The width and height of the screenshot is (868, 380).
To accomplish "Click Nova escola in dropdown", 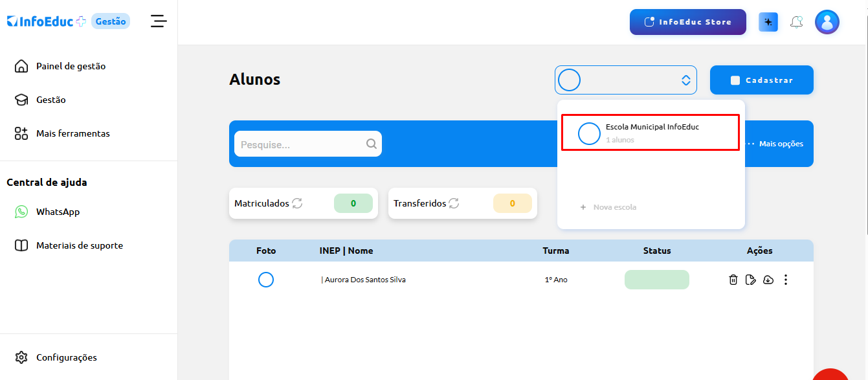I will [x=608, y=207].
